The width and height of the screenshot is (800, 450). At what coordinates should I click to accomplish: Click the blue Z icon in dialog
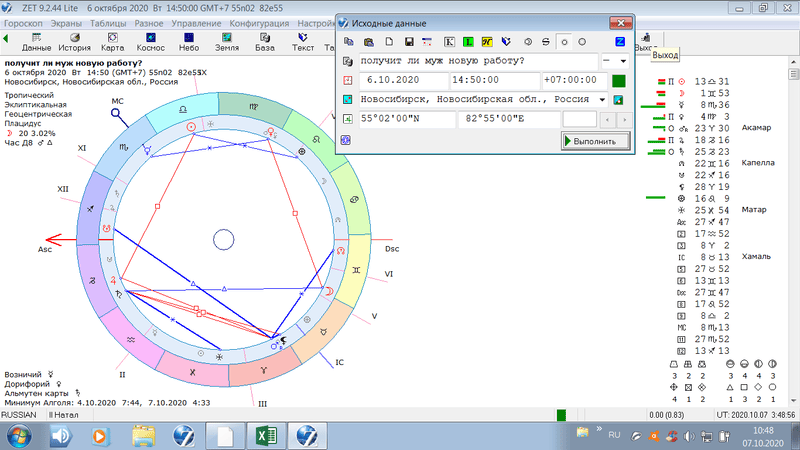pyautogui.click(x=620, y=42)
